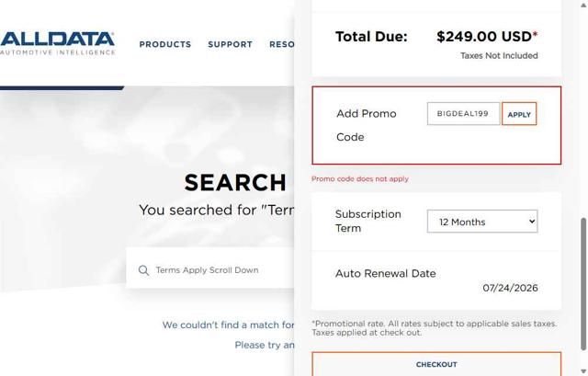Click the 'Add Promo Code' label
This screenshot has height=376, width=588.
tap(367, 125)
